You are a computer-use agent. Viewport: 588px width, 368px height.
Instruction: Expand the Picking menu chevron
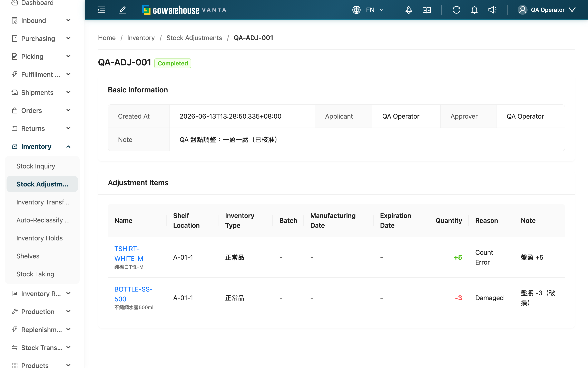click(x=69, y=56)
